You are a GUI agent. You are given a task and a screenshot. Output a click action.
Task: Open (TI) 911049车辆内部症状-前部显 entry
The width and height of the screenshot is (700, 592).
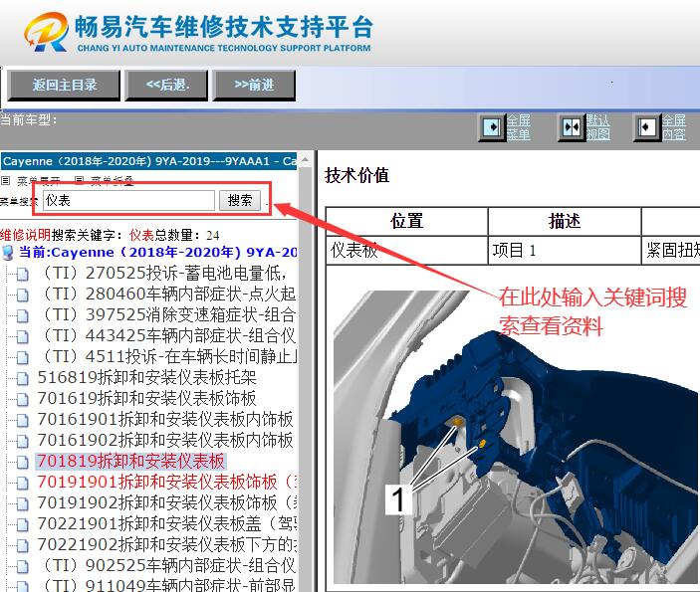click(x=167, y=585)
